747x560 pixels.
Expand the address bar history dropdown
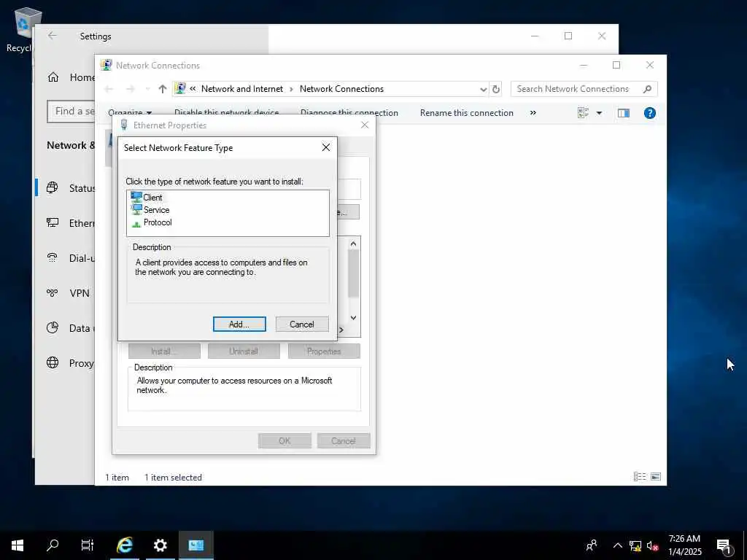[483, 89]
